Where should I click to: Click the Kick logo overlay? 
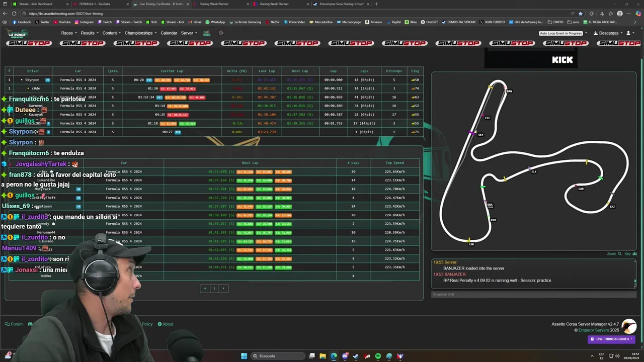(562, 60)
